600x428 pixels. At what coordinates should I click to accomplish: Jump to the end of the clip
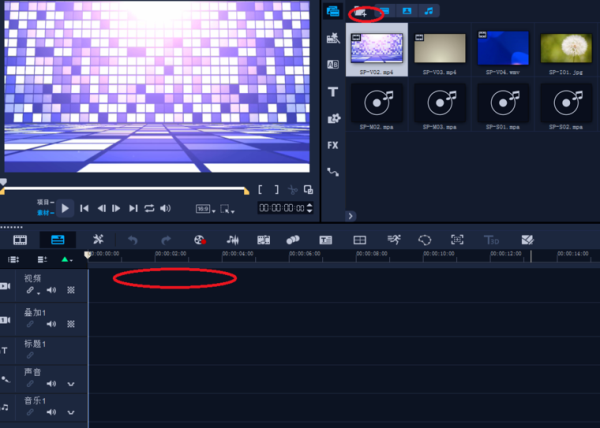(x=133, y=208)
